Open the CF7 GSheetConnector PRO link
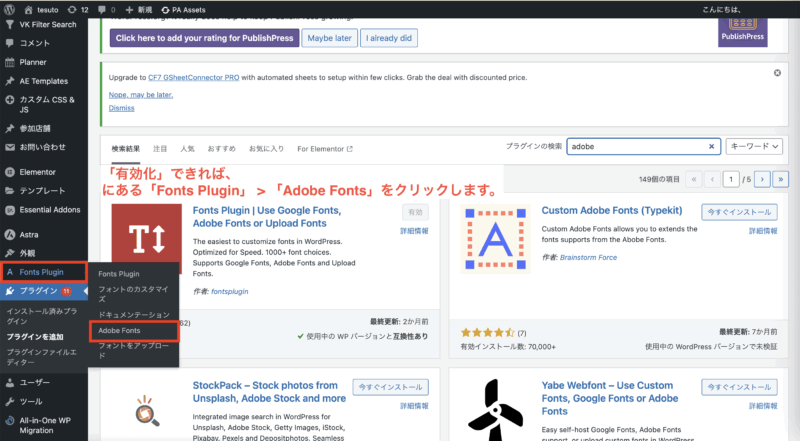This screenshot has width=800, height=441. (x=193, y=78)
